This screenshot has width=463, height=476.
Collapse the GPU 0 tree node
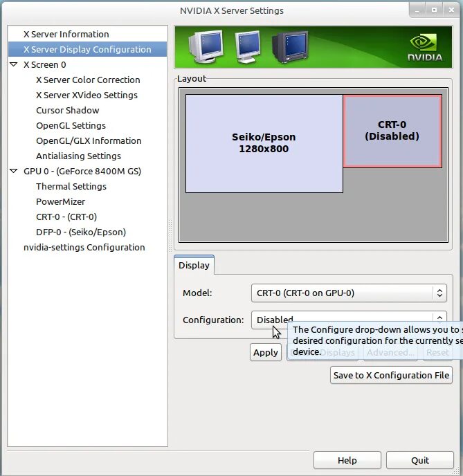14,171
